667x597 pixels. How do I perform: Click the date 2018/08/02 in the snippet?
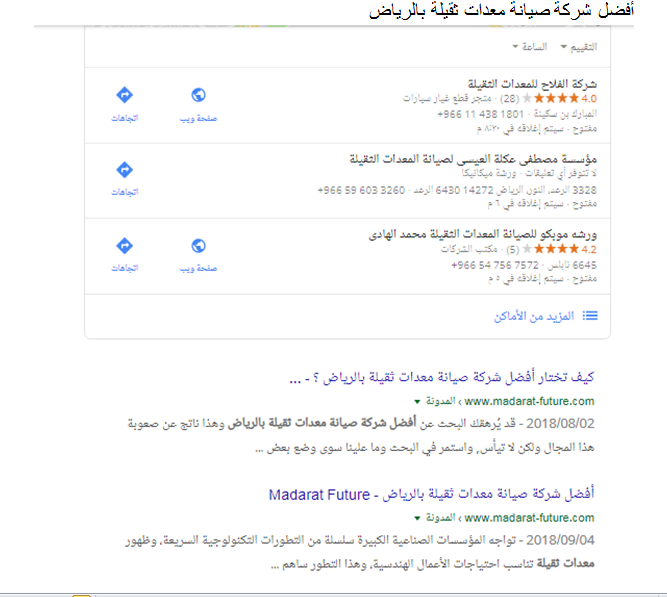coord(560,424)
